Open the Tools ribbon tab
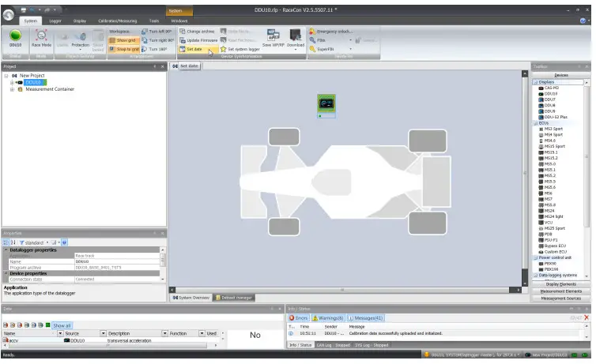This screenshot has width=596, height=364. [154, 21]
